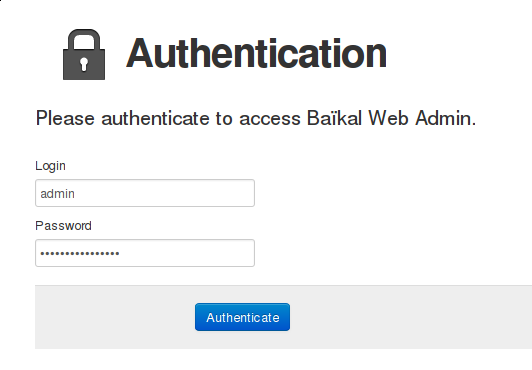532x370 pixels.
Task: Click the keyhole in the padlock icon
Action: coord(84,64)
